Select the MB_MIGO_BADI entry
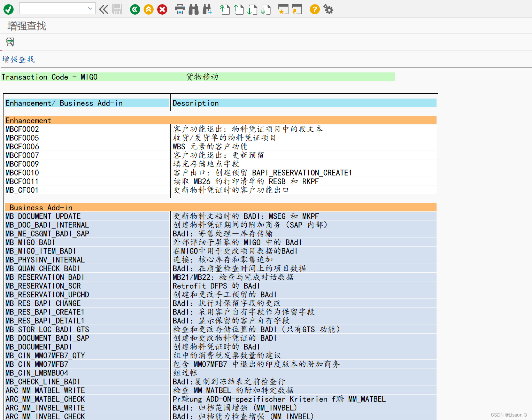The width and height of the screenshot is (532, 420). tap(30, 242)
